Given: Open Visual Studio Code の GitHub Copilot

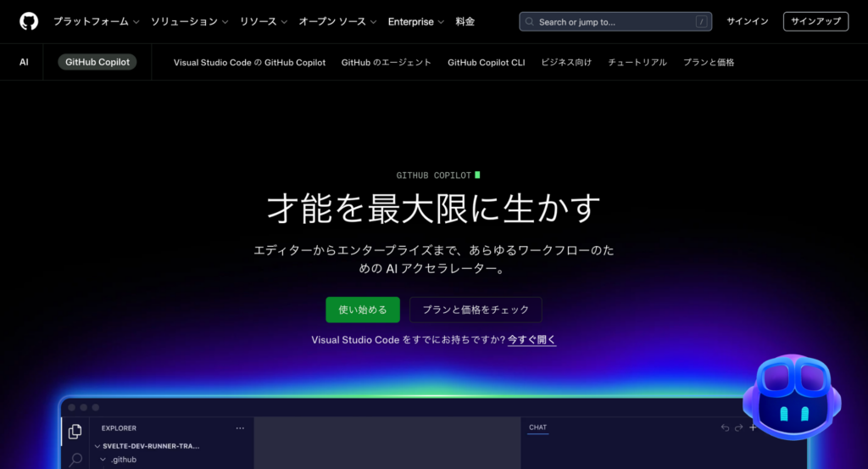Looking at the screenshot, I should tap(249, 63).
